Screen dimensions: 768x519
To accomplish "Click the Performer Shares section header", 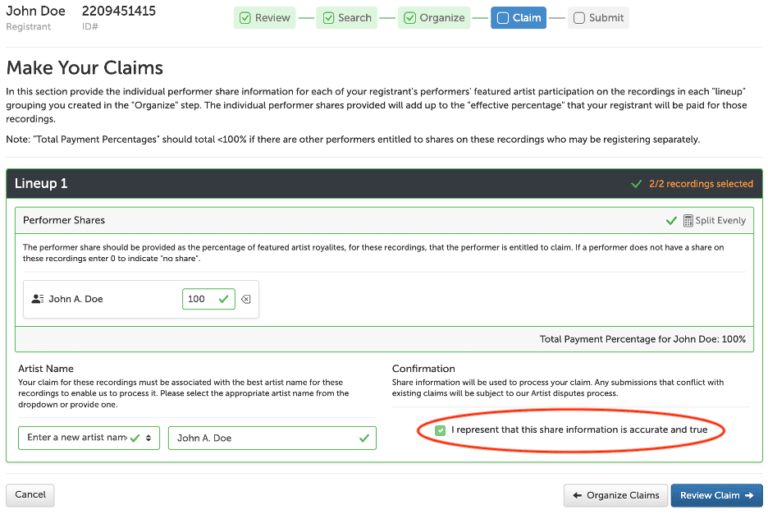I will click(x=300, y=220).
